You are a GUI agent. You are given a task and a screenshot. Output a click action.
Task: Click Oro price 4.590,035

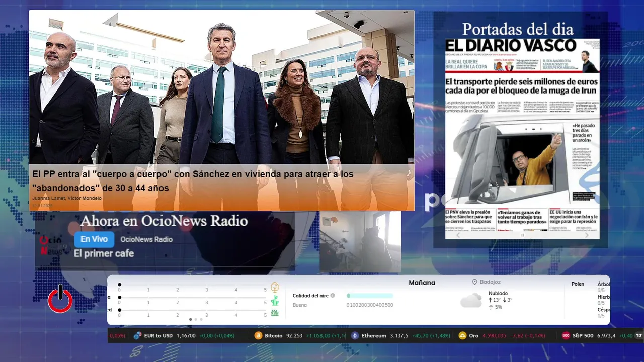(x=494, y=336)
